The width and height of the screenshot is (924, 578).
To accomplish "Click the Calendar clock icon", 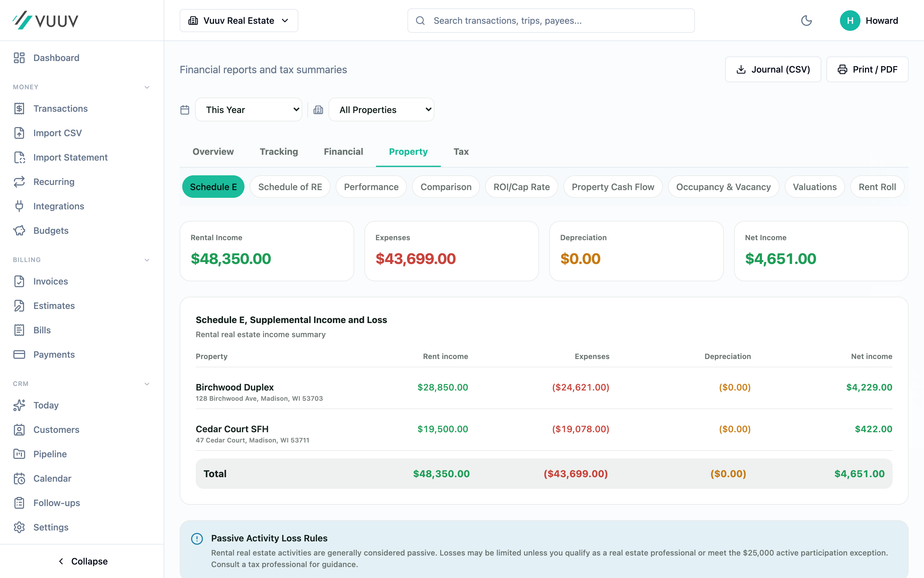I will pos(19,478).
